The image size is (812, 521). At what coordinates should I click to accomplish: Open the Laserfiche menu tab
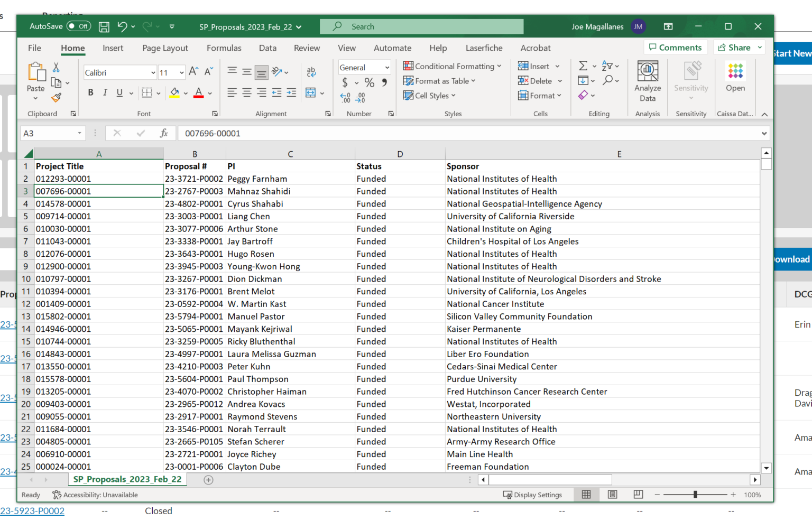tap(484, 48)
